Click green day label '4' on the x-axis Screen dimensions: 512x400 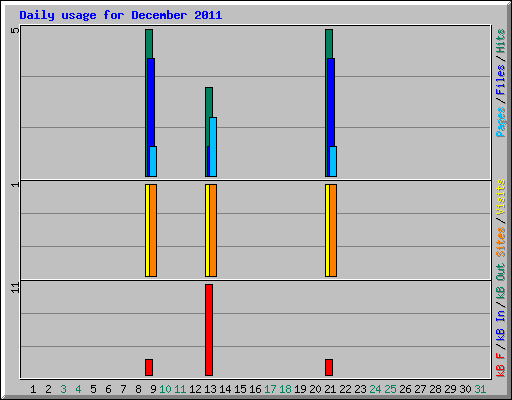78,389
